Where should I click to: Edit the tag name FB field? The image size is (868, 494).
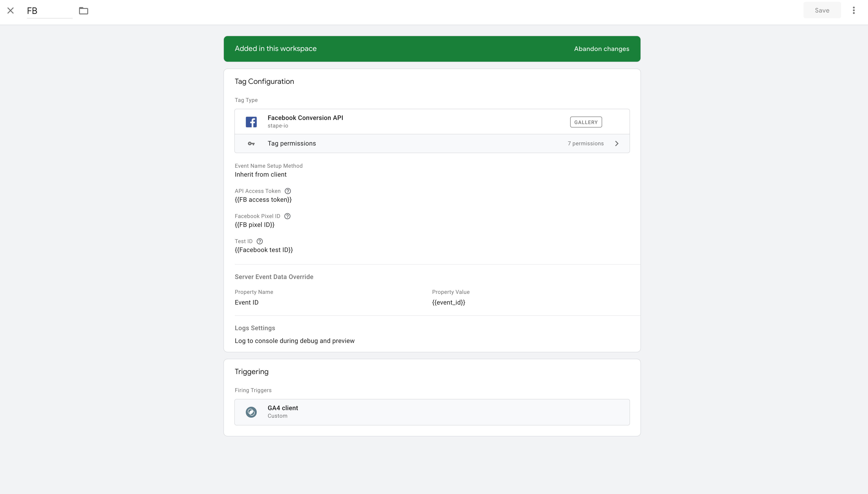pos(49,11)
